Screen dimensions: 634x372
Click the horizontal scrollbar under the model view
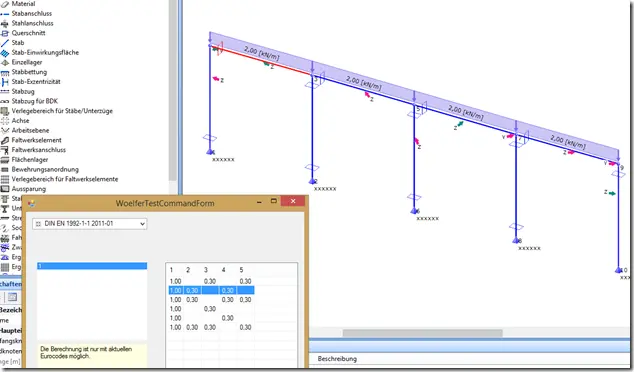click(423, 333)
